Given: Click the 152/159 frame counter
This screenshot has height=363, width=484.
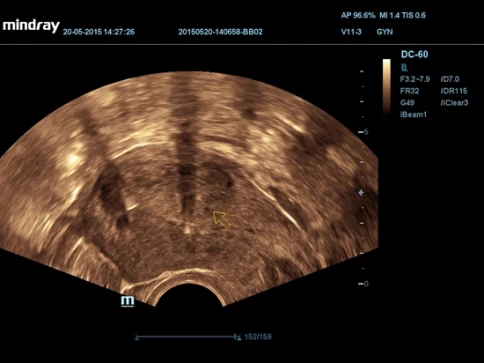Looking at the screenshot, I should pyautogui.click(x=258, y=337).
